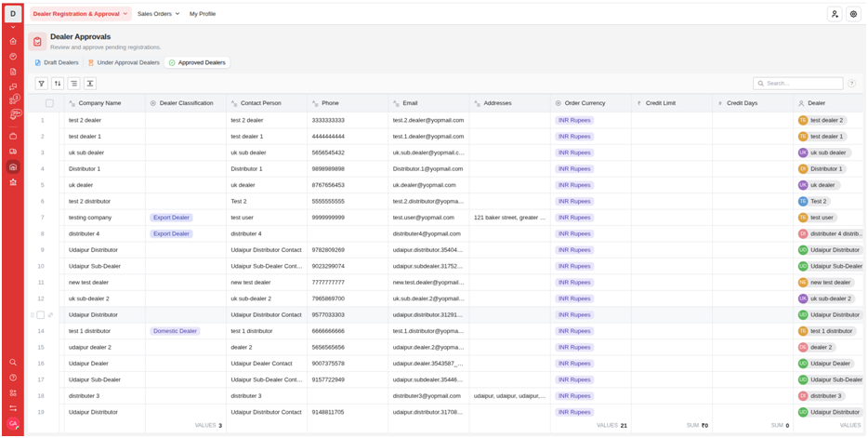Open the sidebar icon with badge 3
Viewport: 868px width, 438px height.
click(14, 100)
